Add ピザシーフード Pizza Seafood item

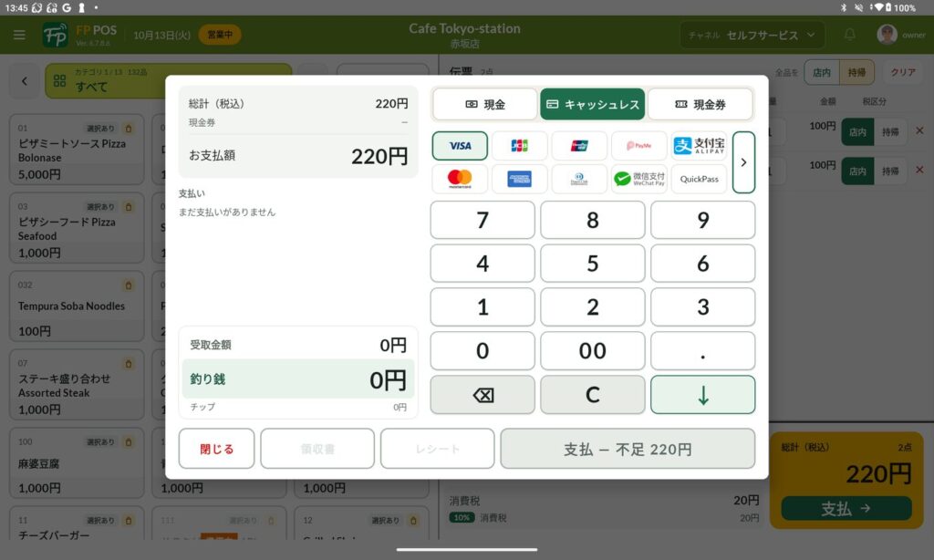tap(77, 228)
